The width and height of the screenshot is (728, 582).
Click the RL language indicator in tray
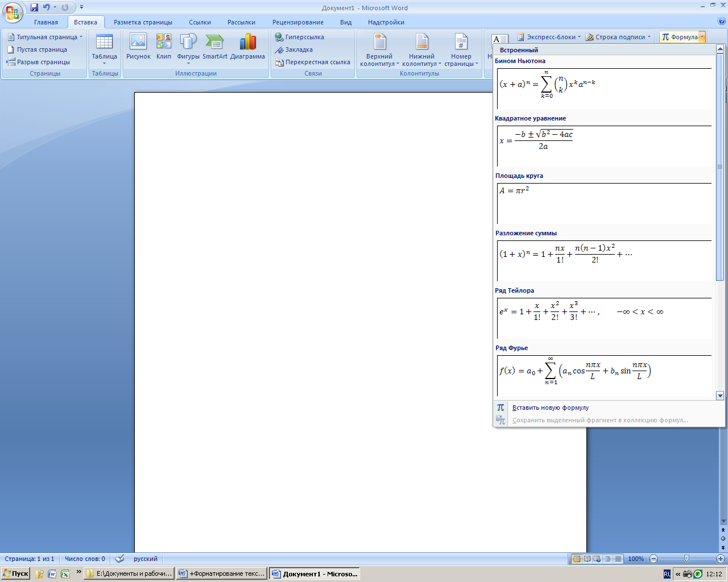coord(667,574)
